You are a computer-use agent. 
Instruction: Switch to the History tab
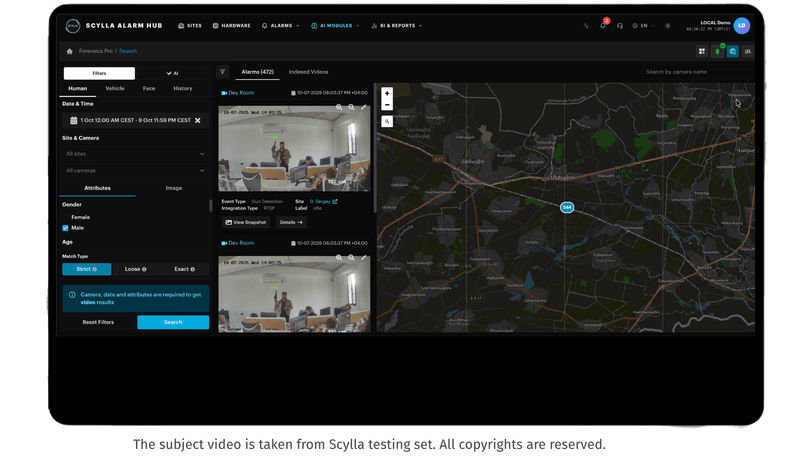(183, 89)
